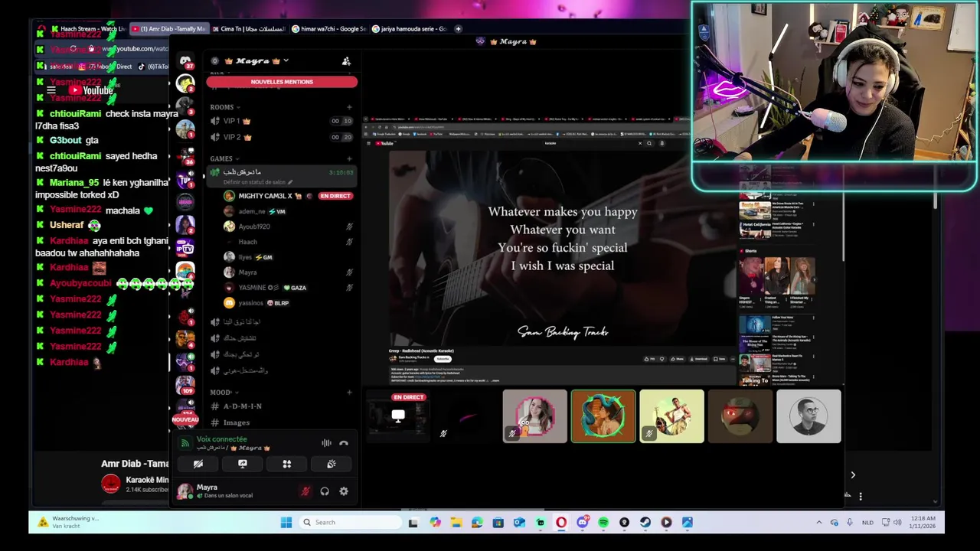
Task: Open the IPTV server icon in sidebar
Action: click(185, 247)
